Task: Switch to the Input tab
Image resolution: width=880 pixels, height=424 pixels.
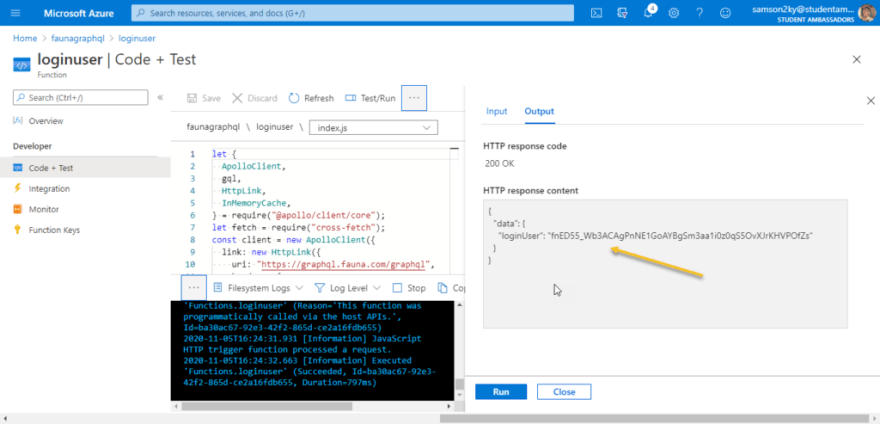Action: [x=497, y=111]
